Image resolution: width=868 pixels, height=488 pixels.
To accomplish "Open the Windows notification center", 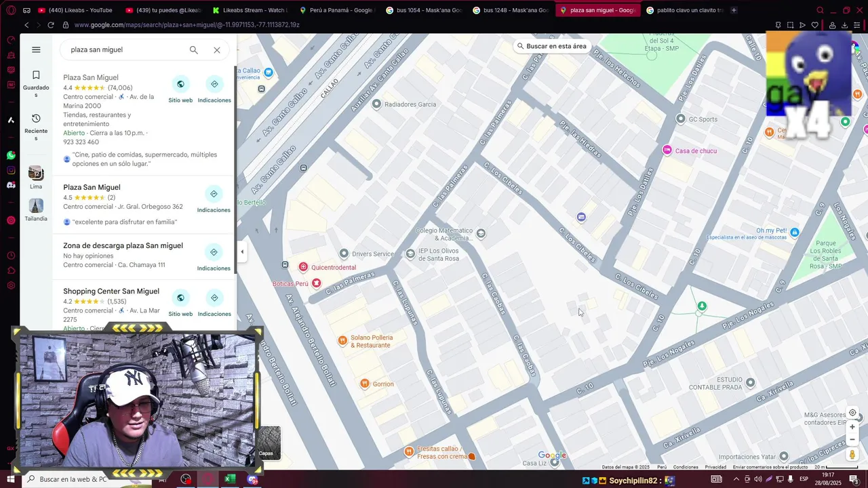I will tap(854, 479).
